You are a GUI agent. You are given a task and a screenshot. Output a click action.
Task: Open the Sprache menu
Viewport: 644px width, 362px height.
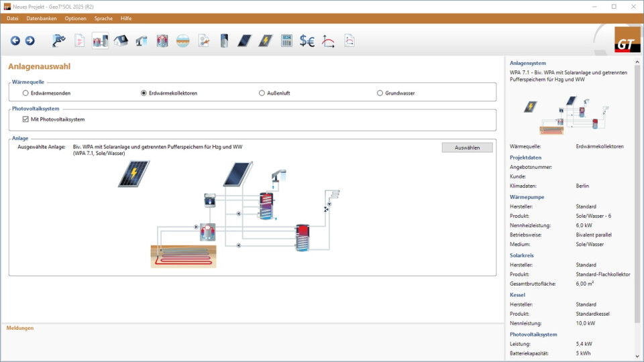coord(103,18)
